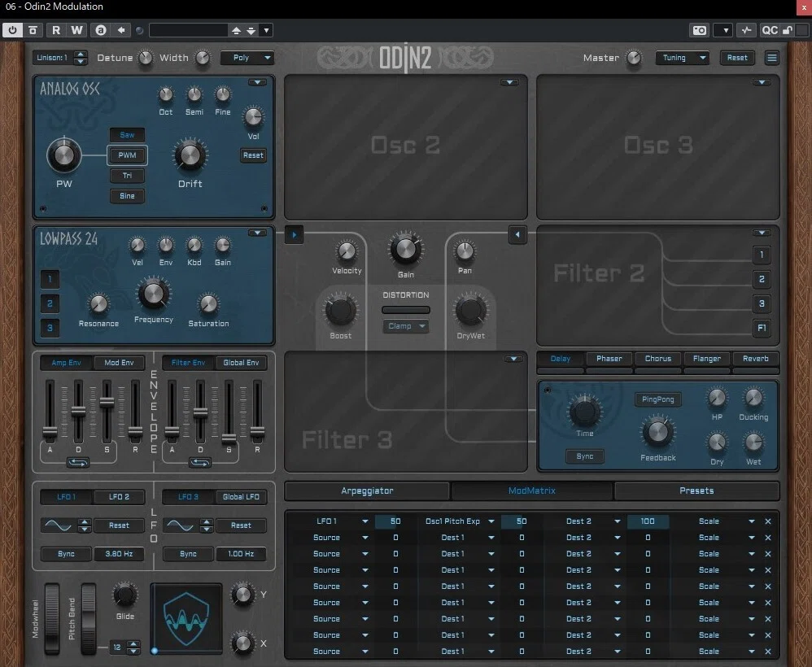The image size is (812, 667).
Task: Click the Analog Osc PW knob
Action: 64,155
